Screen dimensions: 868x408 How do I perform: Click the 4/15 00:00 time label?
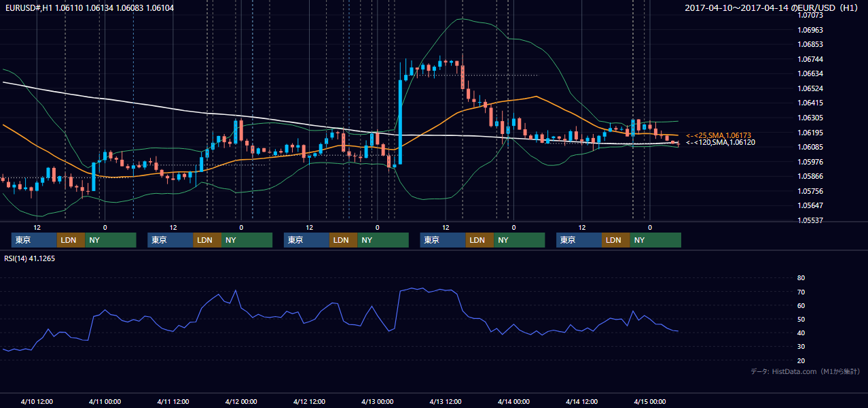pos(649,402)
